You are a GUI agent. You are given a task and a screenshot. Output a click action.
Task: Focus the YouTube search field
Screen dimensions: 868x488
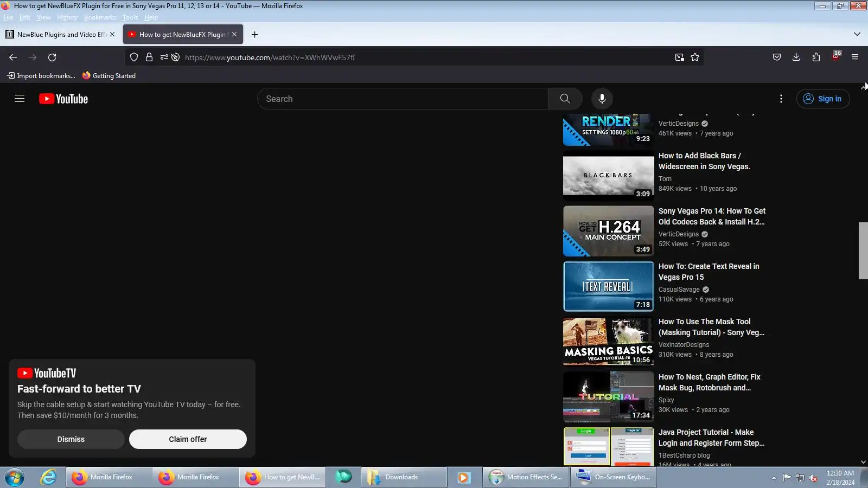pyautogui.click(x=403, y=99)
